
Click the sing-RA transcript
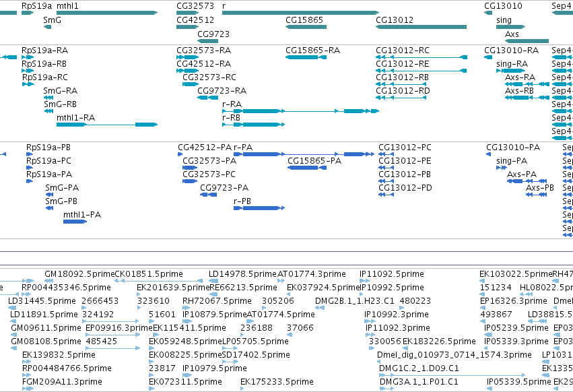510,71
